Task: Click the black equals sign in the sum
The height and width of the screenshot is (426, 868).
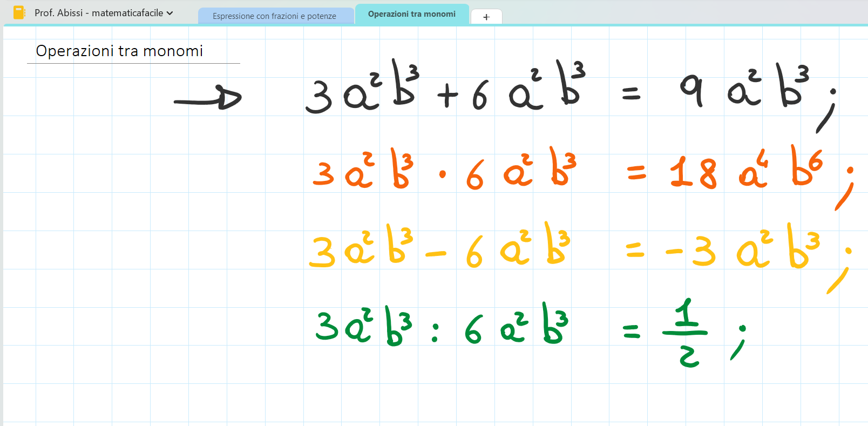Action: click(x=630, y=94)
